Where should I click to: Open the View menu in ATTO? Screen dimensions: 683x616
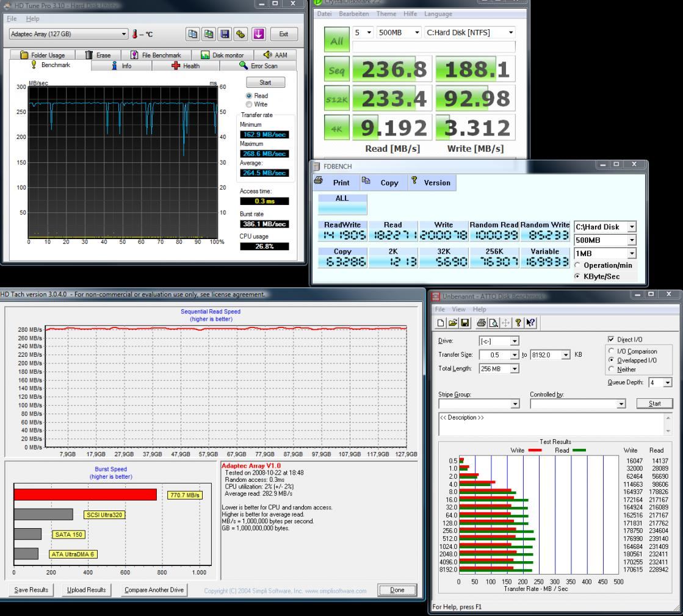458,309
